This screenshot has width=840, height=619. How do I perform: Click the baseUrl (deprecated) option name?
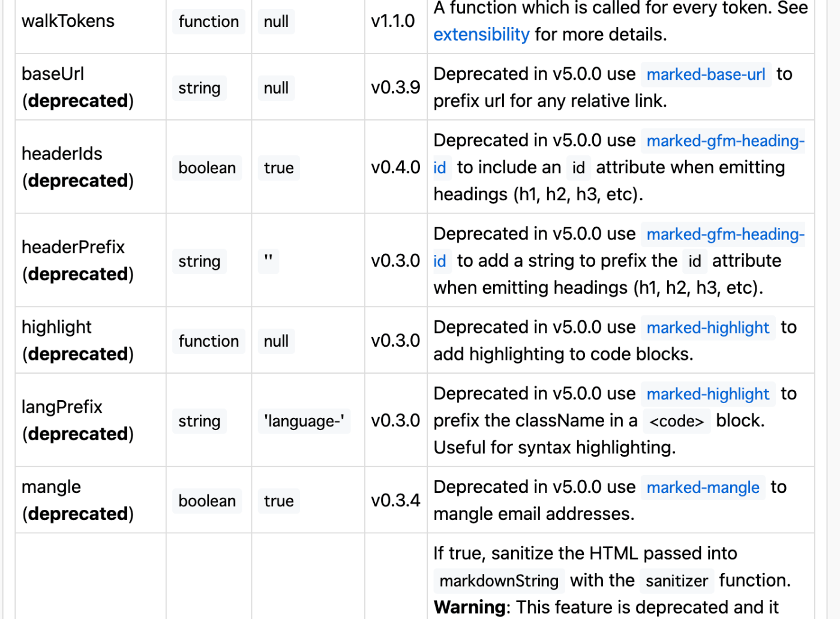pyautogui.click(x=77, y=87)
